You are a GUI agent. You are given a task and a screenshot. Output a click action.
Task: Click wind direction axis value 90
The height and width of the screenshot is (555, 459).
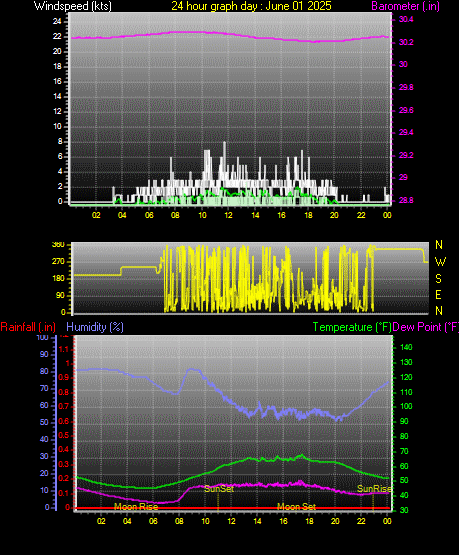click(x=61, y=296)
